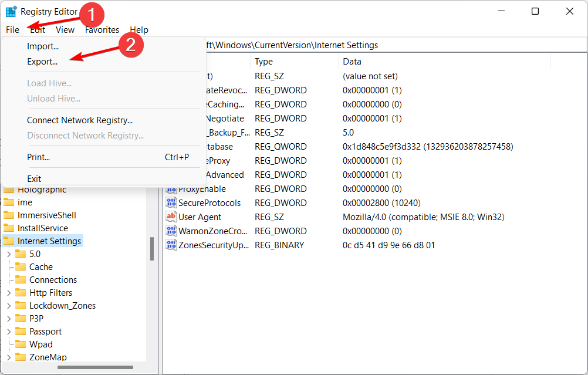Click the REG_QWORD type cell
The width and height of the screenshot is (588, 375).
281,147
